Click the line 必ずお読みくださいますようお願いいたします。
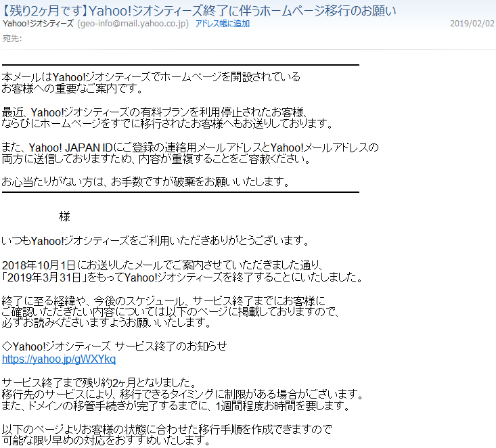This screenshot has width=496, height=448. [107, 323]
